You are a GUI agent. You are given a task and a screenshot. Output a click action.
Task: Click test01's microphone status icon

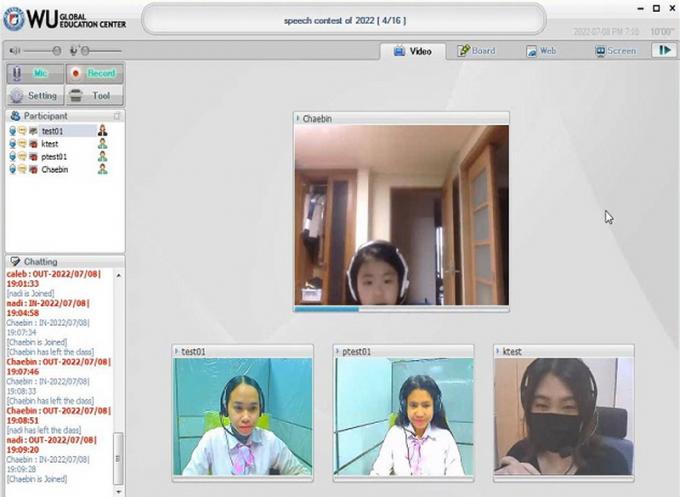tap(12, 131)
